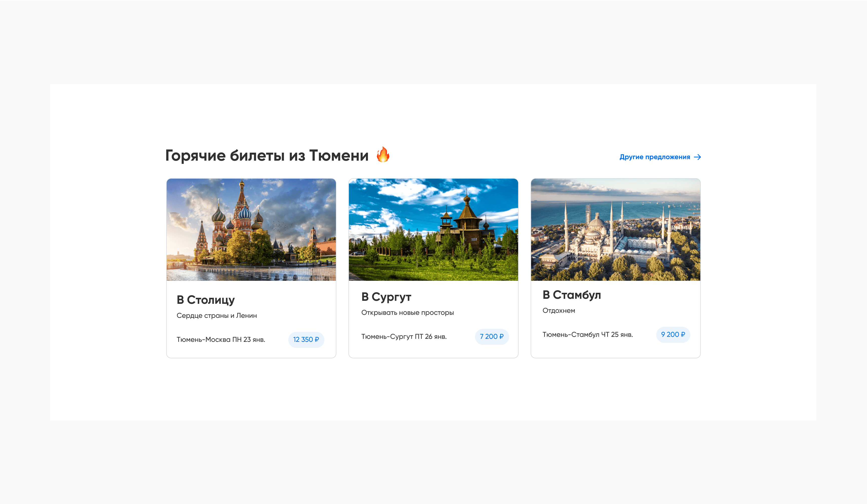Click the Открывать новые просторы subtitle
Viewport: 867px width, 504px height.
[407, 312]
